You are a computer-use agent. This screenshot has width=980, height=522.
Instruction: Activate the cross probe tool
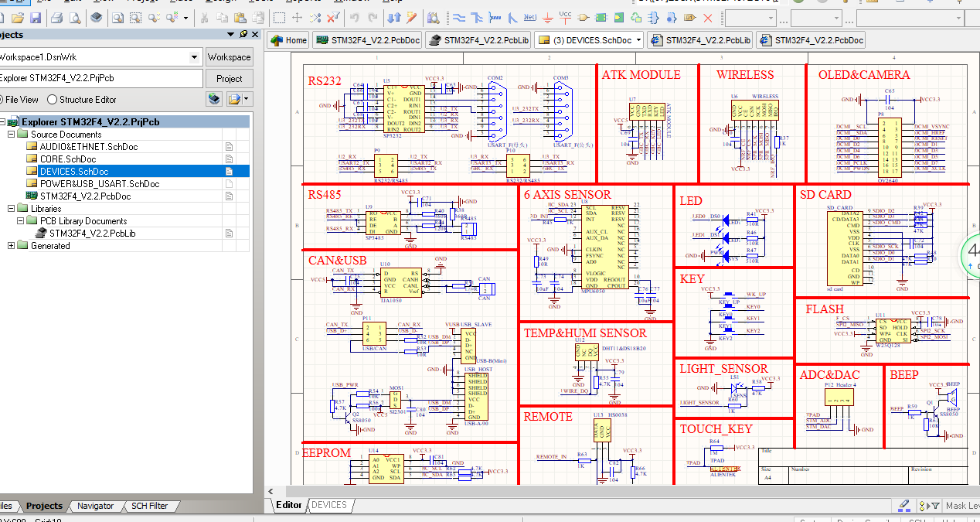coord(412,17)
